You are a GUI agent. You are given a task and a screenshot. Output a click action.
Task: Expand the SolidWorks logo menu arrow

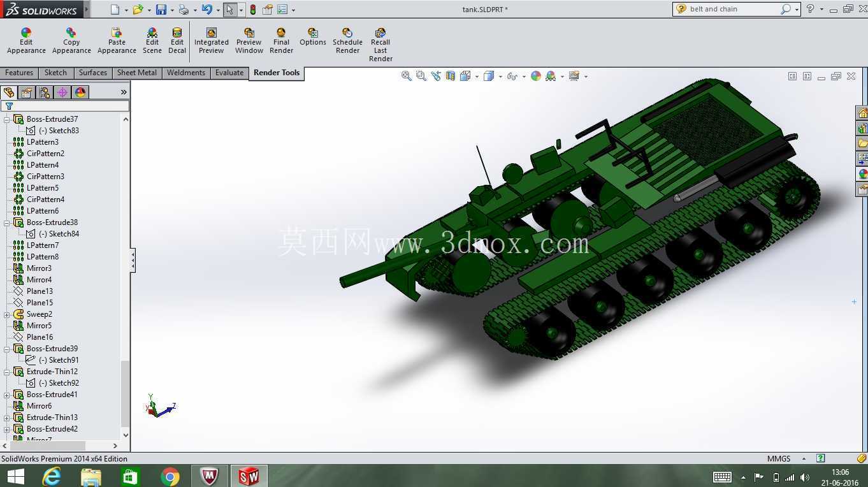87,10
